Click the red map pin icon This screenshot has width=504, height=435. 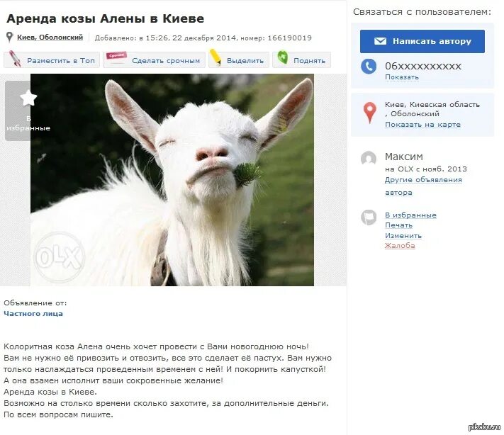369,113
